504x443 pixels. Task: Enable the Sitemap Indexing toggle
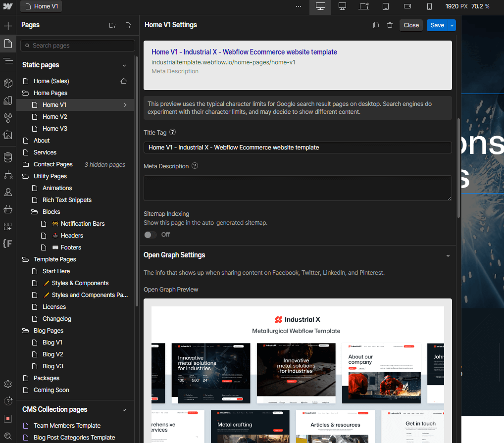click(x=150, y=235)
